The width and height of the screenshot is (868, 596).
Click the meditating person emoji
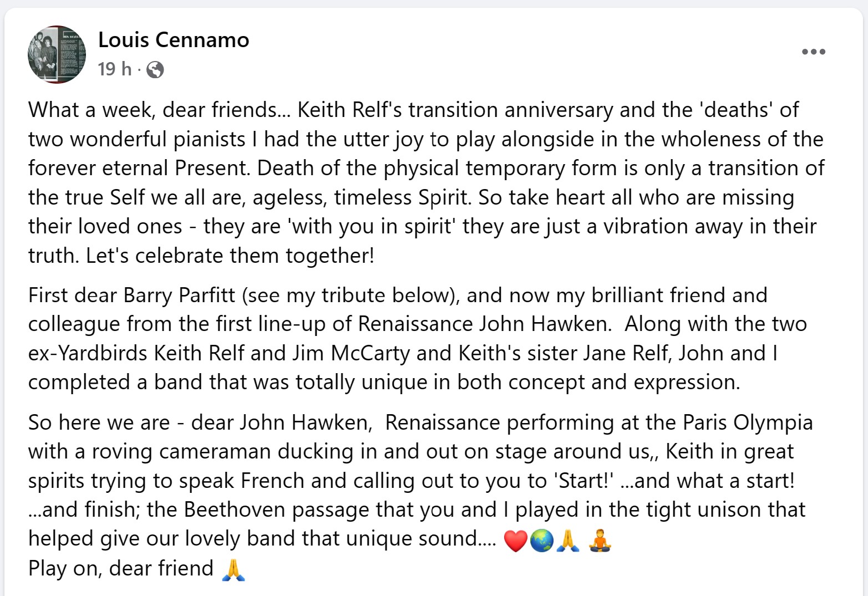coord(600,541)
